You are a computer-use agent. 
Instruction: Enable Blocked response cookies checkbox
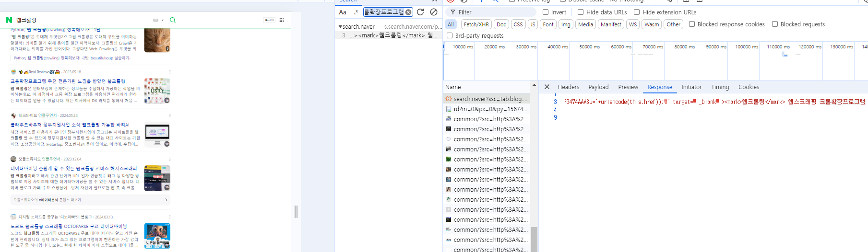click(x=692, y=24)
